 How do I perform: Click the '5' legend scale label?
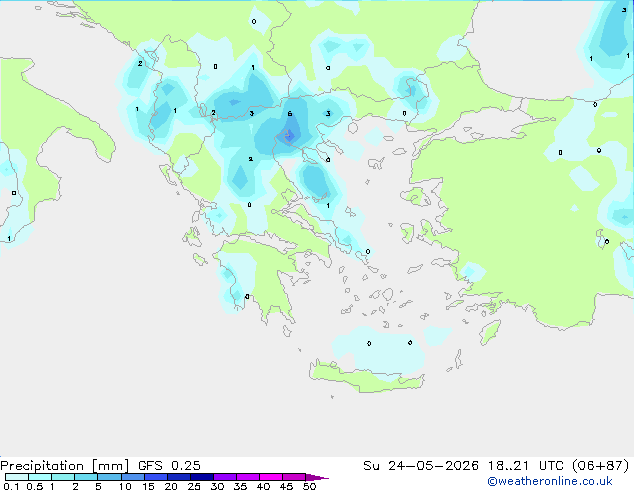(98, 486)
